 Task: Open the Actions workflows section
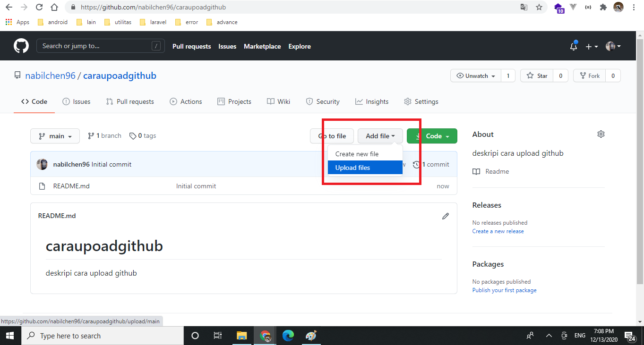pyautogui.click(x=186, y=101)
